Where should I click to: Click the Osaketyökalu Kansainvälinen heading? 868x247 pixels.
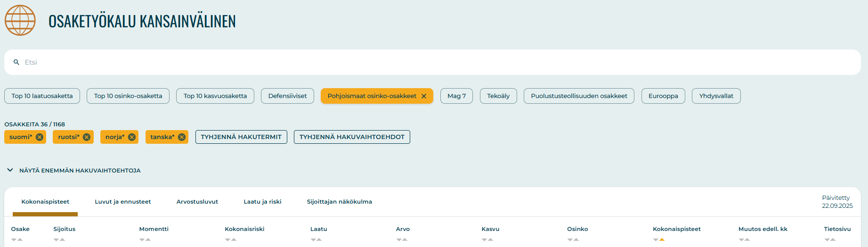pyautogui.click(x=142, y=21)
